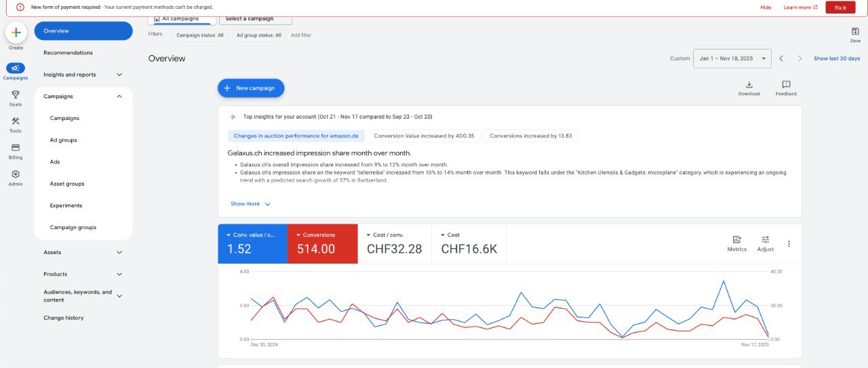Screen dimensions: 868x368
Task: Open the Billing card icon
Action: click(16, 147)
